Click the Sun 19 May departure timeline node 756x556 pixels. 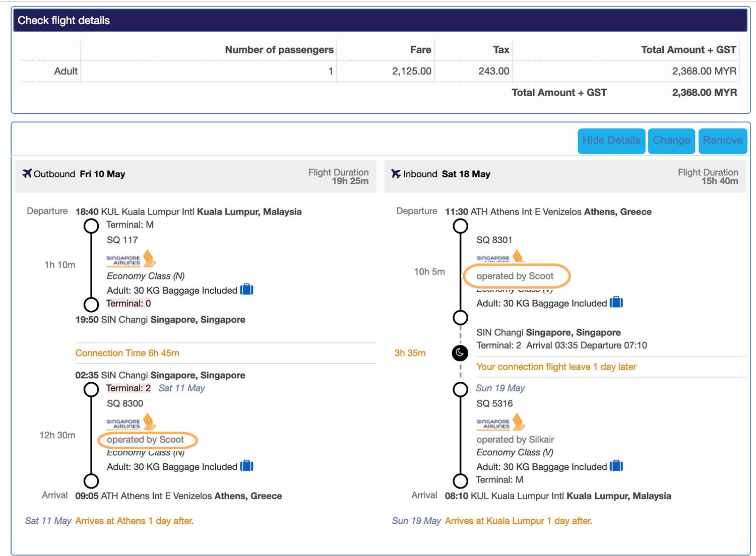pyautogui.click(x=460, y=389)
